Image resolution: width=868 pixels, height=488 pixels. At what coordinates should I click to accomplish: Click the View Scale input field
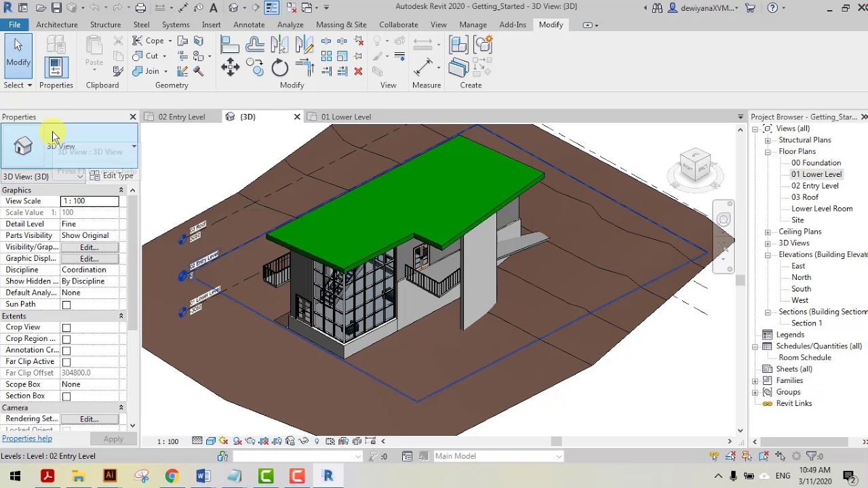[90, 201]
